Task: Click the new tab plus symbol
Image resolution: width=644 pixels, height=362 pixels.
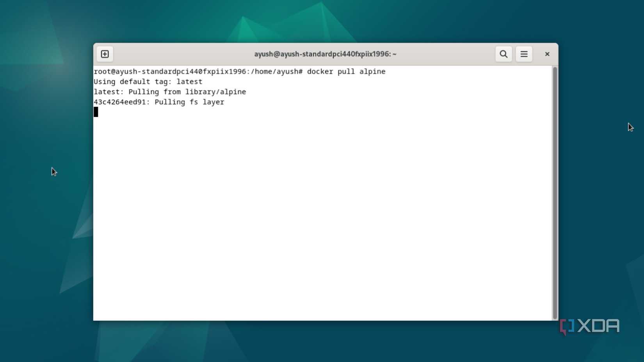Action: (105, 54)
